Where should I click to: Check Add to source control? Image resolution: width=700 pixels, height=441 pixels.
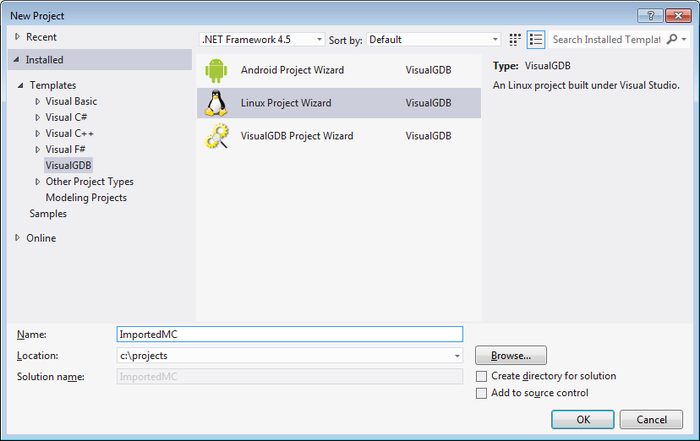481,393
